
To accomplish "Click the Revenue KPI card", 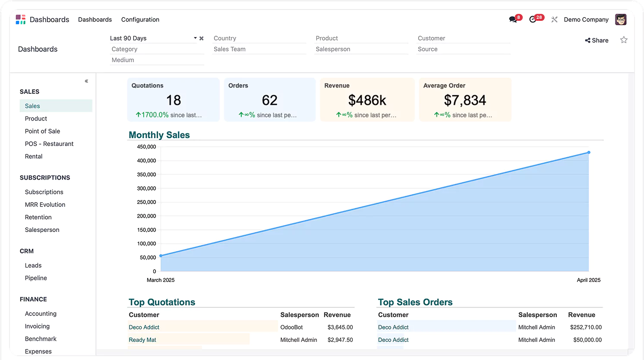I will coord(367,100).
